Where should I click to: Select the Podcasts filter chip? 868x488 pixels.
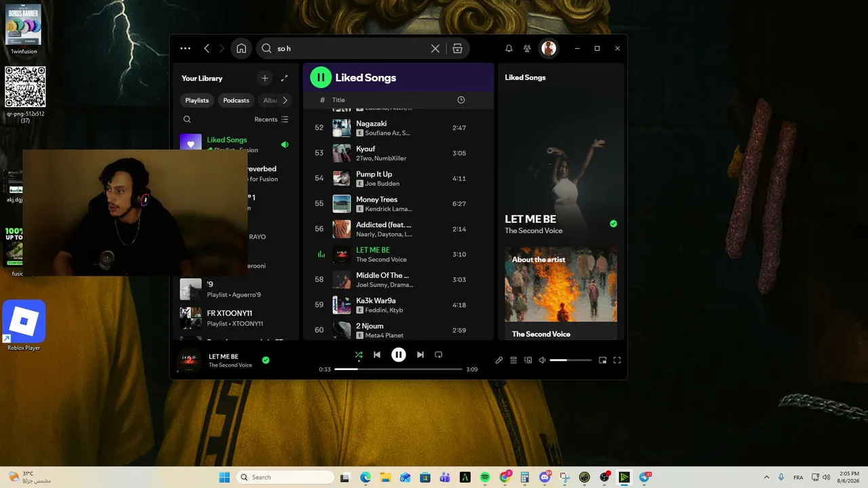(x=236, y=100)
